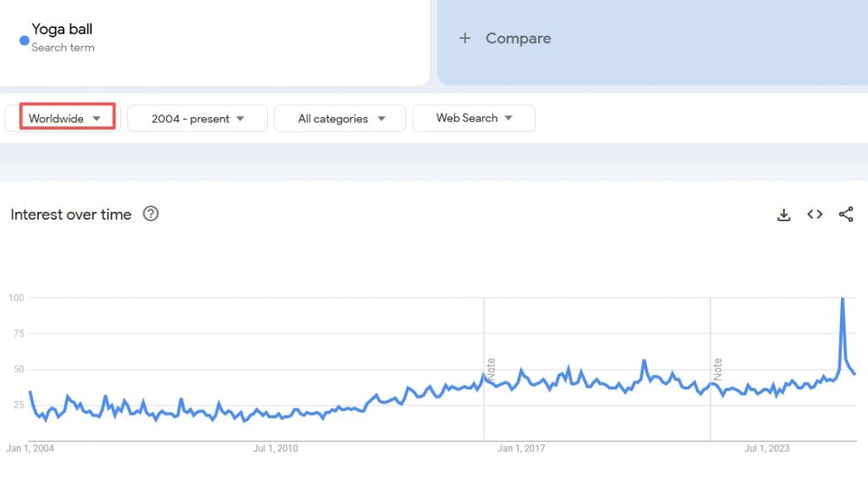Click the plus icon next to Compare
The height and width of the screenshot is (485, 868).
pos(465,38)
